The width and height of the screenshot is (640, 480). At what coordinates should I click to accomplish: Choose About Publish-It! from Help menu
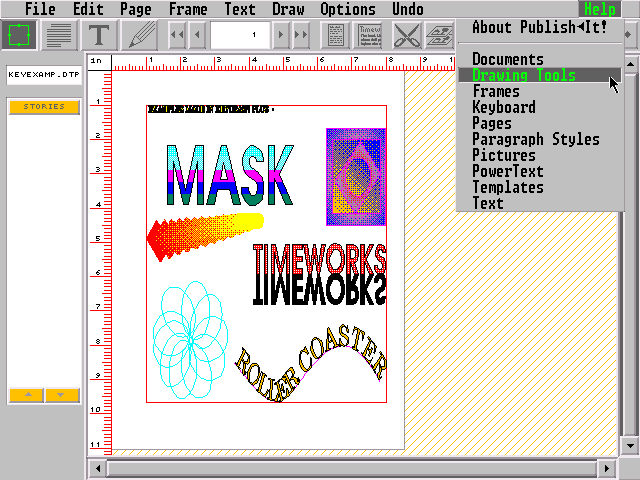[x=540, y=27]
